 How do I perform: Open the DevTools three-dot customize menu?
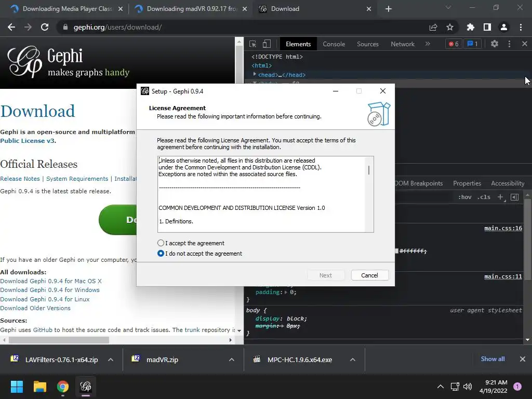(x=509, y=44)
